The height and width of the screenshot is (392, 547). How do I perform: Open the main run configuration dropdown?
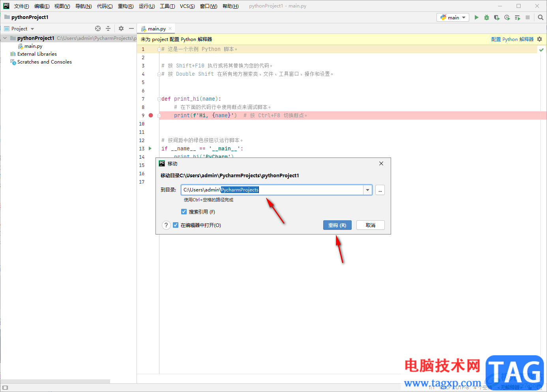tap(453, 17)
